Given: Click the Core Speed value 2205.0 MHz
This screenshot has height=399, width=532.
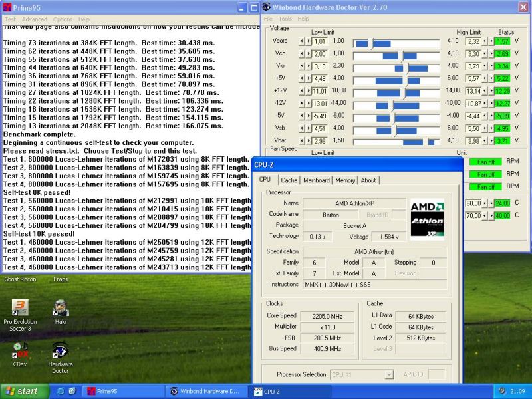Looking at the screenshot, I should point(327,317).
